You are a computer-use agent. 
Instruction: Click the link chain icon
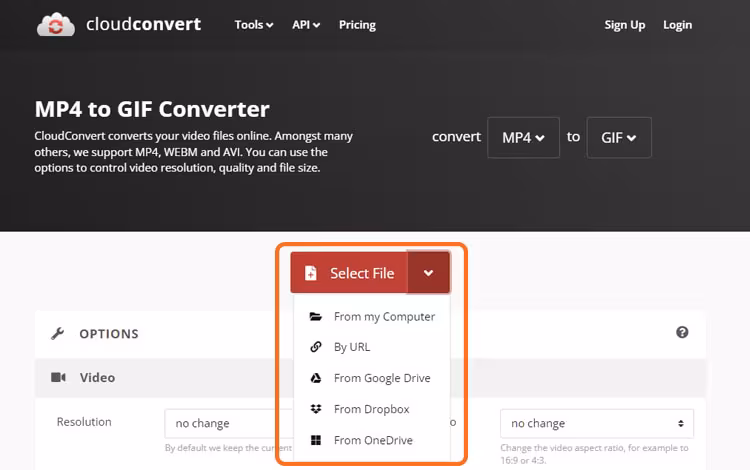coord(316,347)
